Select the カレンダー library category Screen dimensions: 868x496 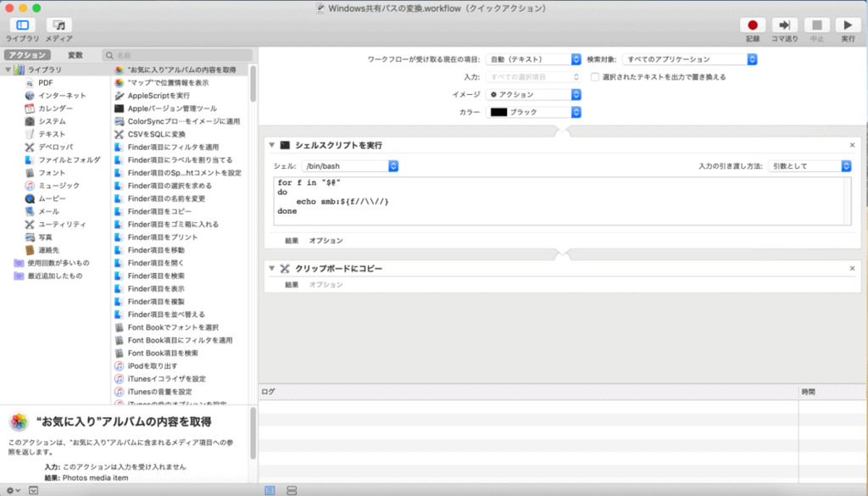coord(55,109)
